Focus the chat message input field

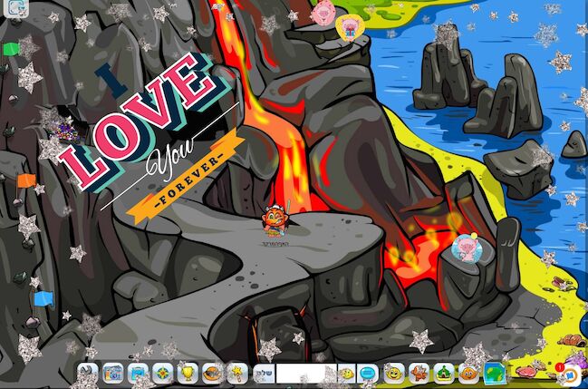pos(306,374)
